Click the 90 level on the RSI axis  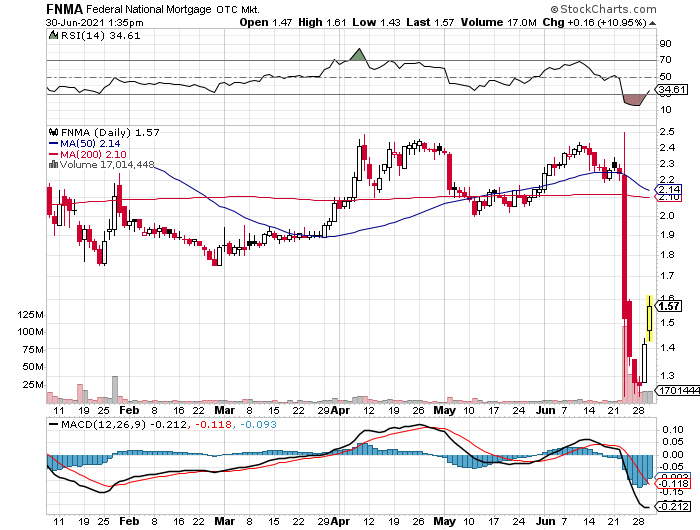click(x=665, y=44)
